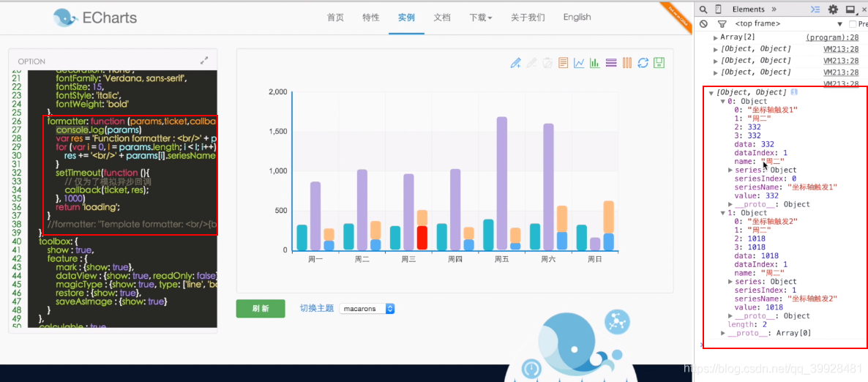The height and width of the screenshot is (382, 868).
Task: Click the add mark line pencil icon
Action: point(515,62)
